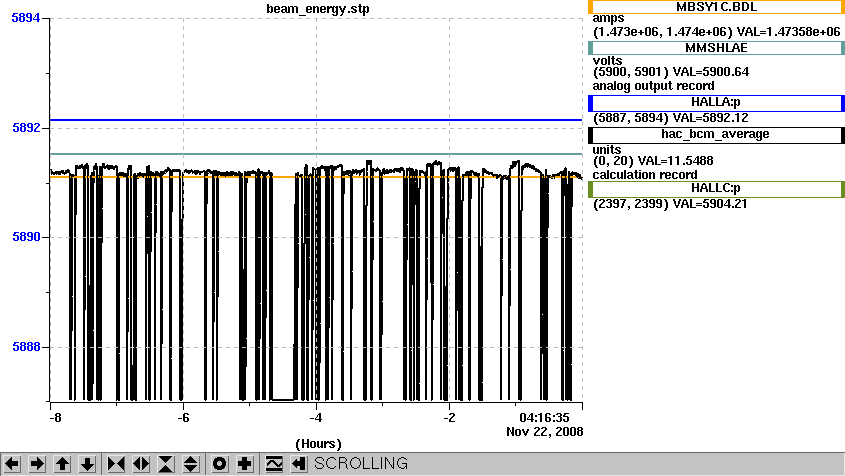Select the HALLC:p curve legend
This screenshot has height=476, width=845.
click(x=716, y=188)
